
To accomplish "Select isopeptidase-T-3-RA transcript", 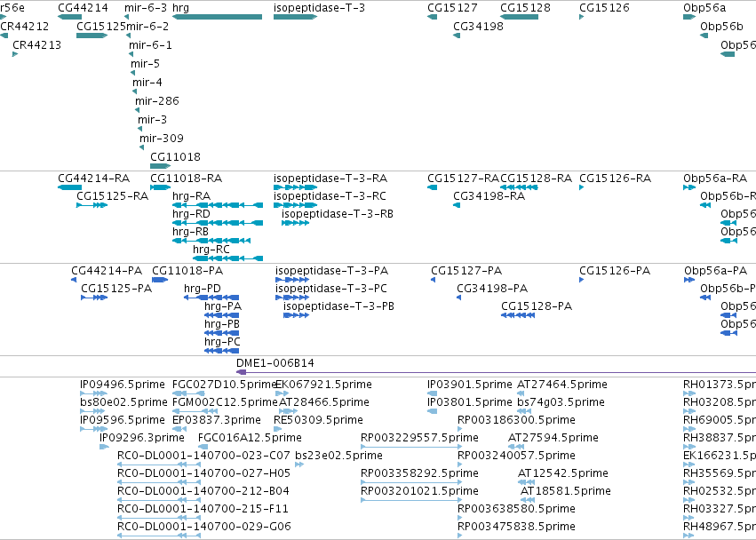I will click(x=295, y=187).
